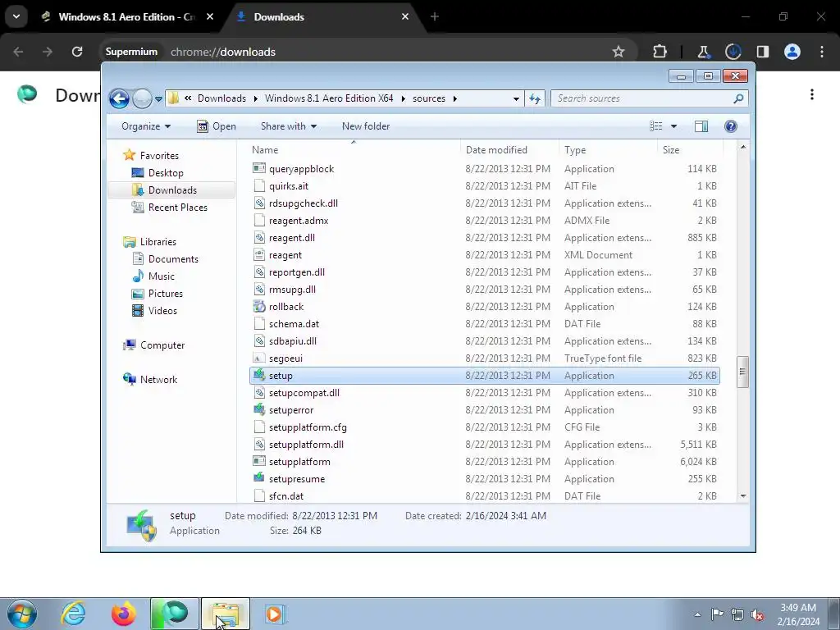Image resolution: width=840 pixels, height=630 pixels.
Task: Click the Search sources input field
Action: pyautogui.click(x=641, y=98)
